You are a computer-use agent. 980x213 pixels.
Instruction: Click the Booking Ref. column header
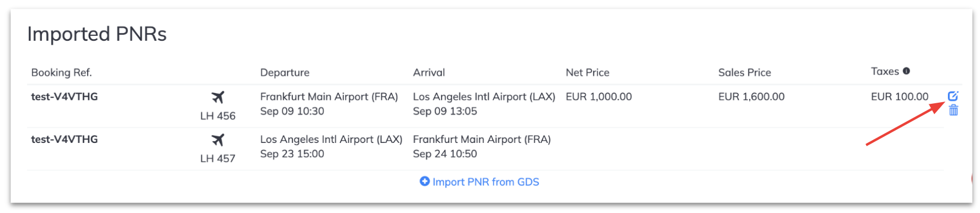pyautogui.click(x=62, y=72)
